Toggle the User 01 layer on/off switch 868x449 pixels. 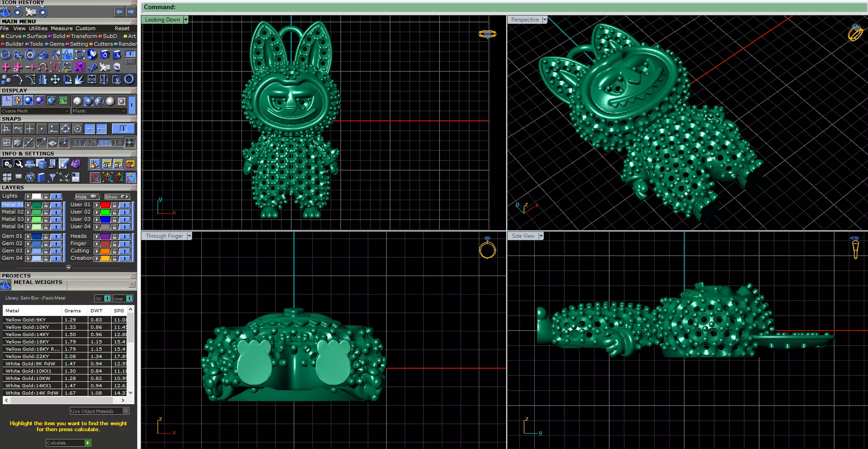tap(124, 205)
